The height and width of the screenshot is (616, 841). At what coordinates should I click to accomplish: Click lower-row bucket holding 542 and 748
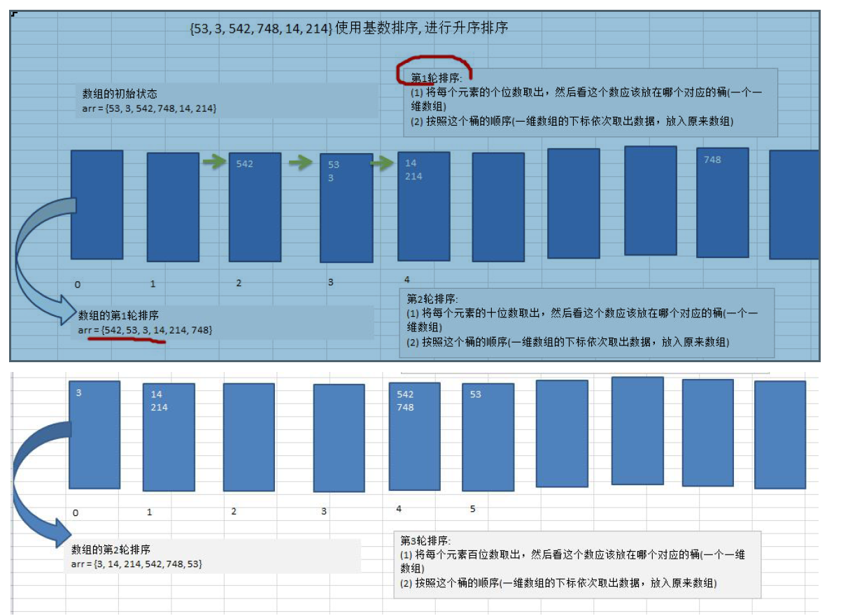coord(415,436)
